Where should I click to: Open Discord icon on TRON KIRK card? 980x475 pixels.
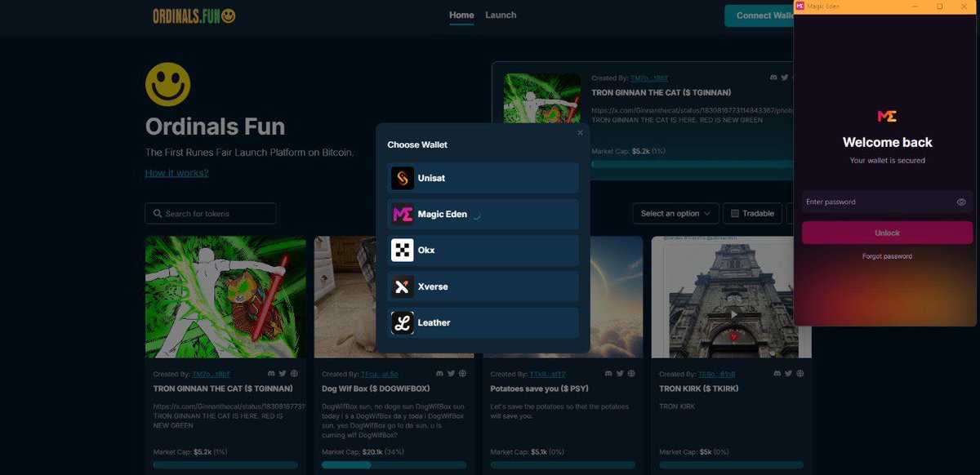pos(777,374)
